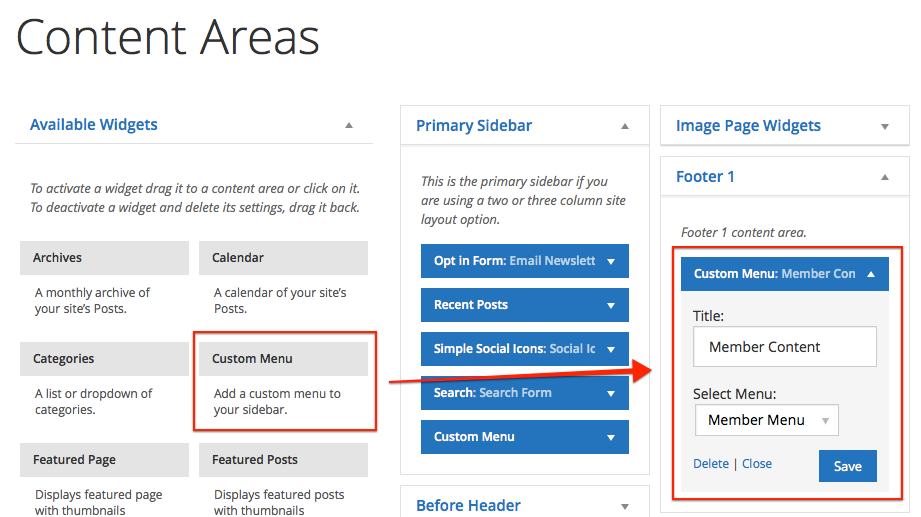Expand the Search Form widget arrow
Viewport: 921px width, 517px height.
click(x=611, y=394)
